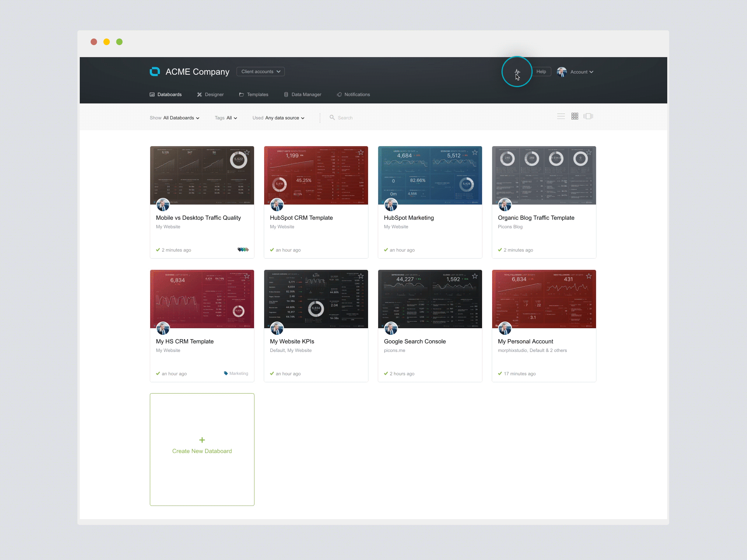Switch to list view layout icon
The image size is (747, 560).
561,116
